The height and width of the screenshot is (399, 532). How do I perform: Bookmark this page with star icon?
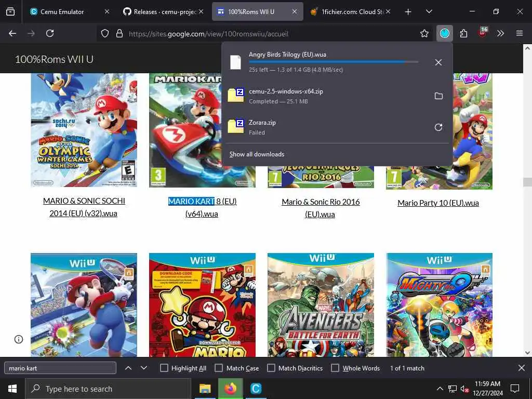424,33
